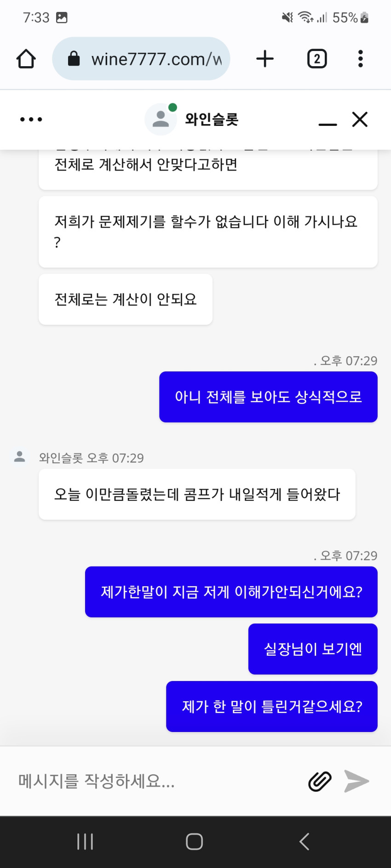Open the tab switcher showing 2 tabs
391x868 pixels.
(x=317, y=59)
